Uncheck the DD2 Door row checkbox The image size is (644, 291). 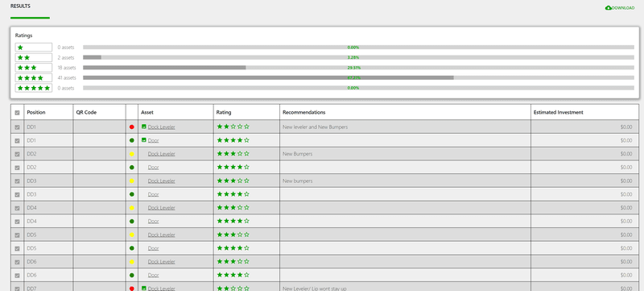(17, 168)
